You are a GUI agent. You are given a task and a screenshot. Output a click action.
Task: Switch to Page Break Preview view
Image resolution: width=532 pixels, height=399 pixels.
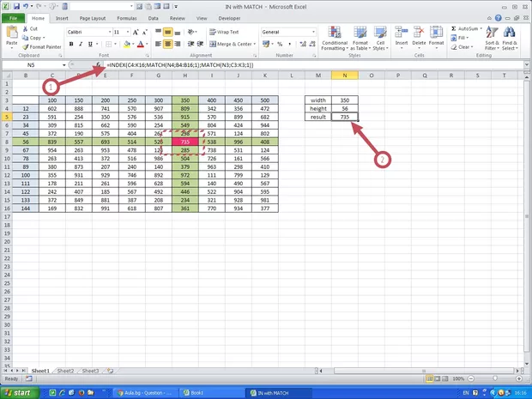point(445,378)
